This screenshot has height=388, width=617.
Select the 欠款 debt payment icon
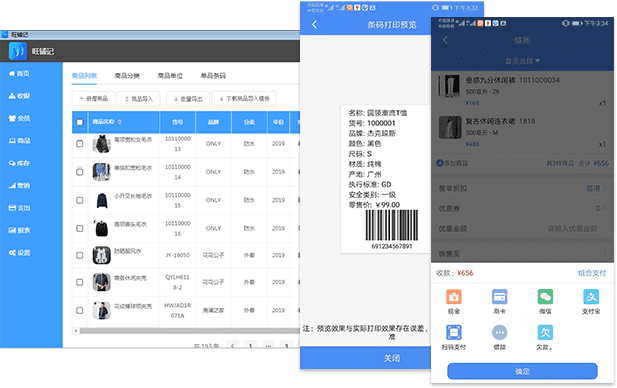click(x=545, y=333)
